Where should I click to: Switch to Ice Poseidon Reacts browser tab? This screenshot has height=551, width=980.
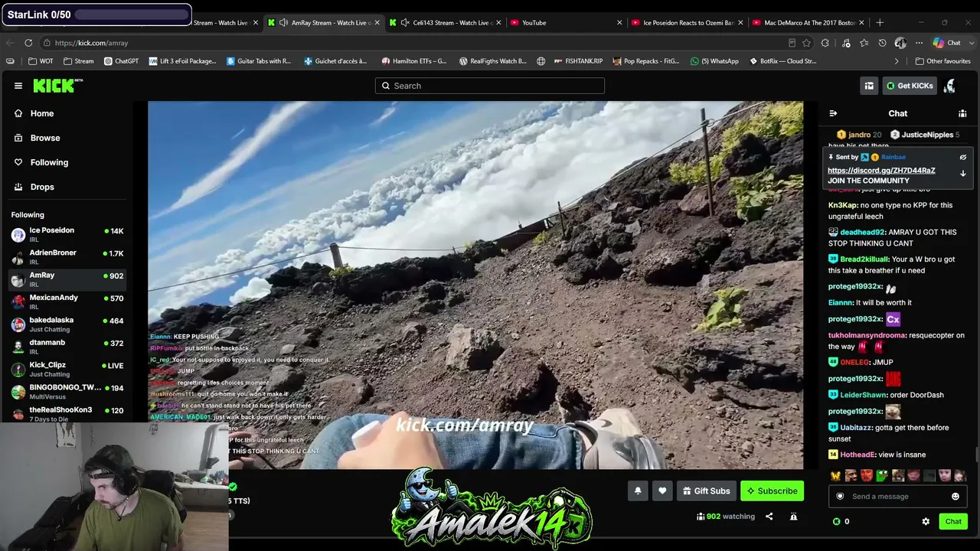click(687, 23)
